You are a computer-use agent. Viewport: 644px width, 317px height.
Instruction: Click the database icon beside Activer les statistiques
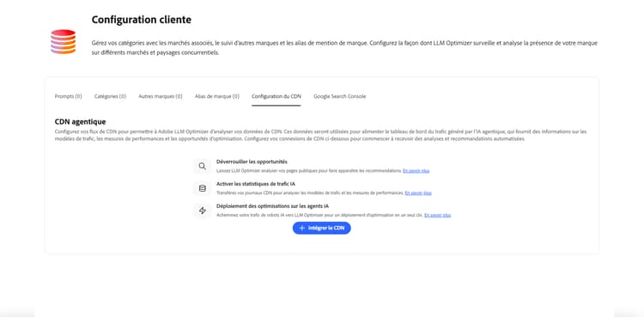coord(202,188)
